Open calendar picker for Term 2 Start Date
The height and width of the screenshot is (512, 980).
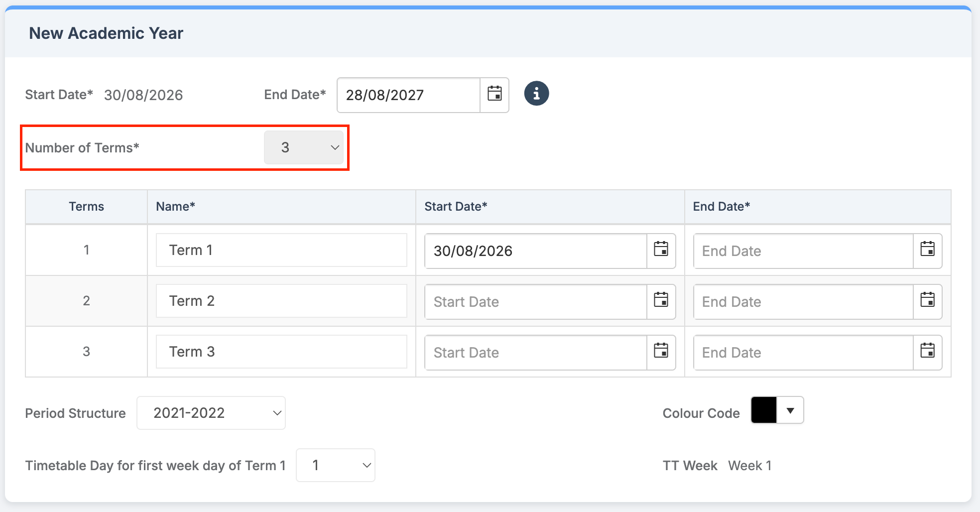coord(661,301)
